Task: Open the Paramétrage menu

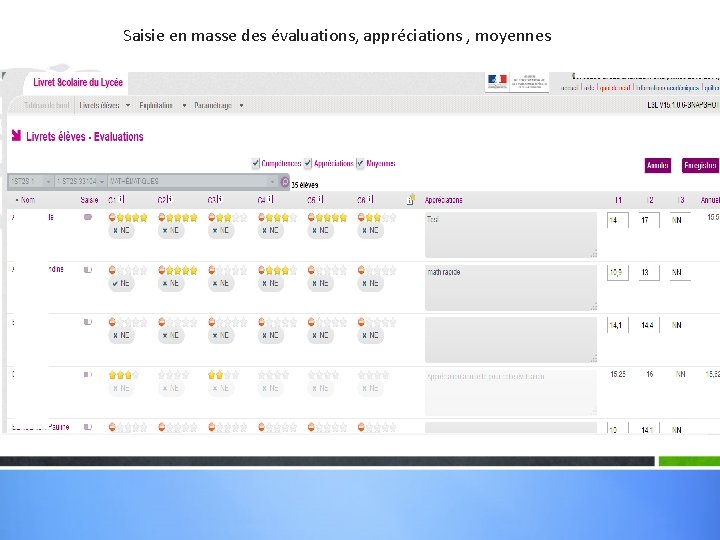Action: 213,106
